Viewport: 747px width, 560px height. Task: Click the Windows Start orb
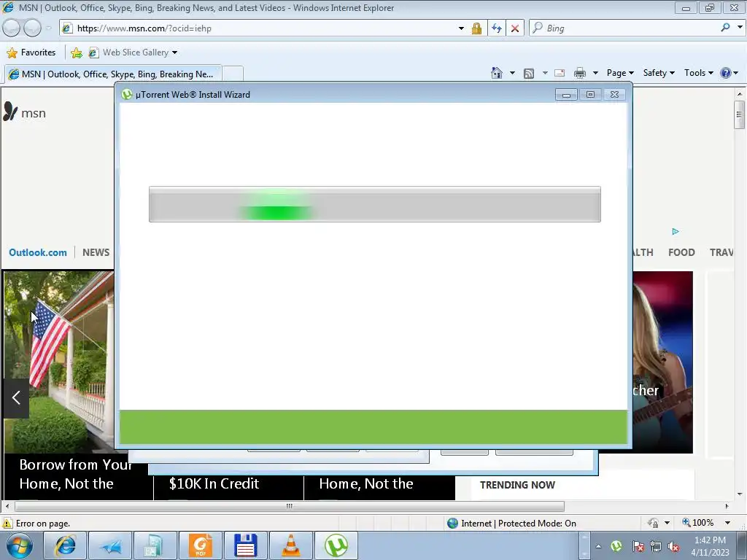pyautogui.click(x=19, y=545)
